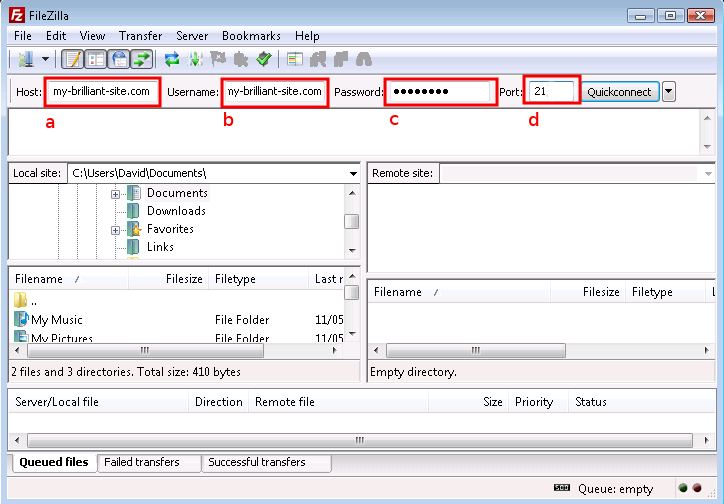
Task: Click Remote file queue column header
Action: 338,402
